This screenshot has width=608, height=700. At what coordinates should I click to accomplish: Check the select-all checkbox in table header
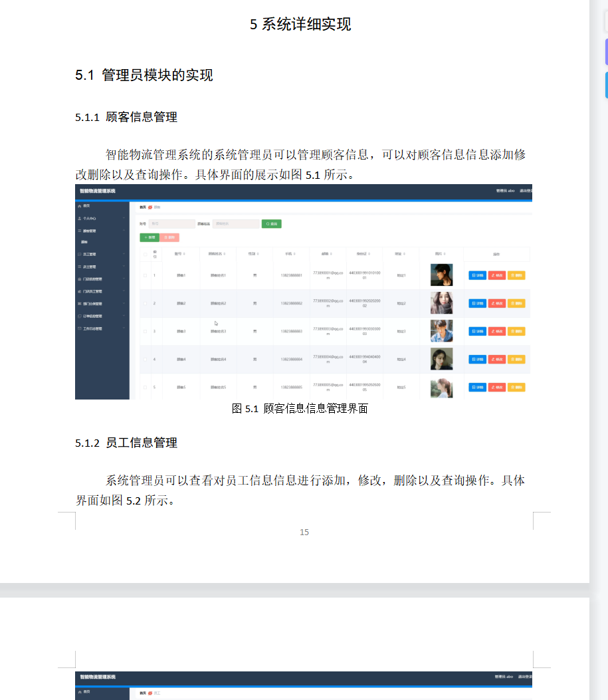coord(146,254)
